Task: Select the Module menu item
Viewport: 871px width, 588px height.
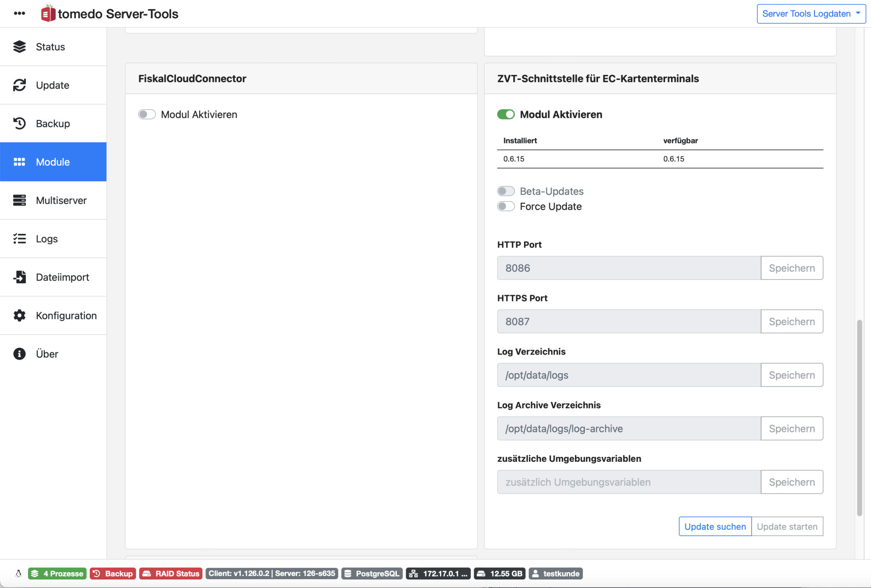Action: (x=52, y=162)
